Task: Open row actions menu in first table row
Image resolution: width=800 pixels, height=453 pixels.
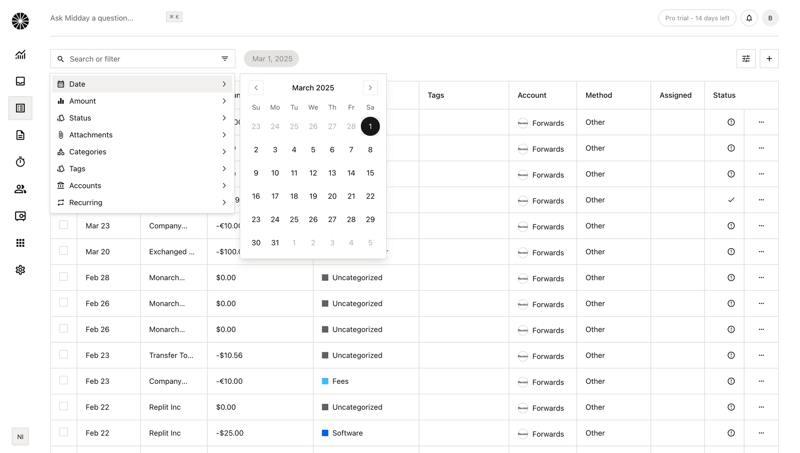Action: 761,122
